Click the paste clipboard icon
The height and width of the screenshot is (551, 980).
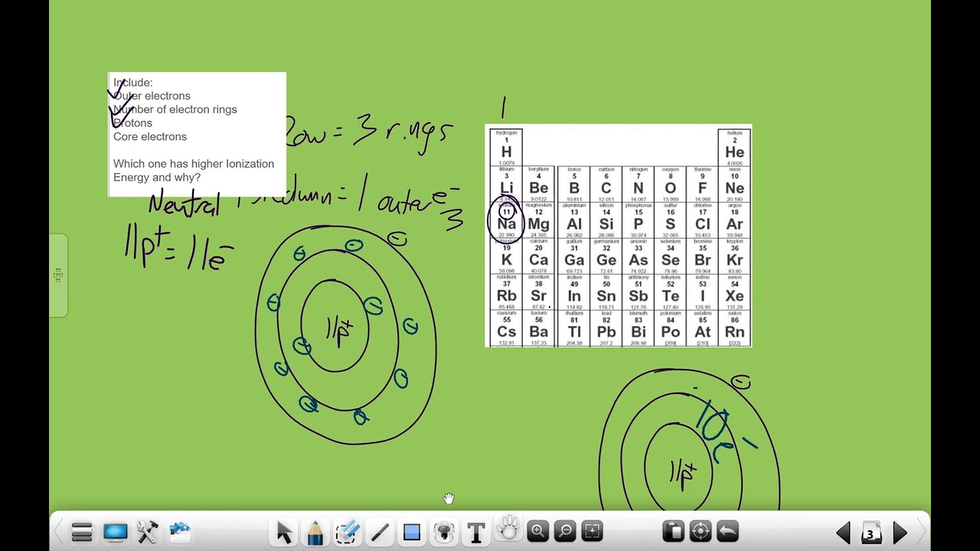tap(674, 531)
